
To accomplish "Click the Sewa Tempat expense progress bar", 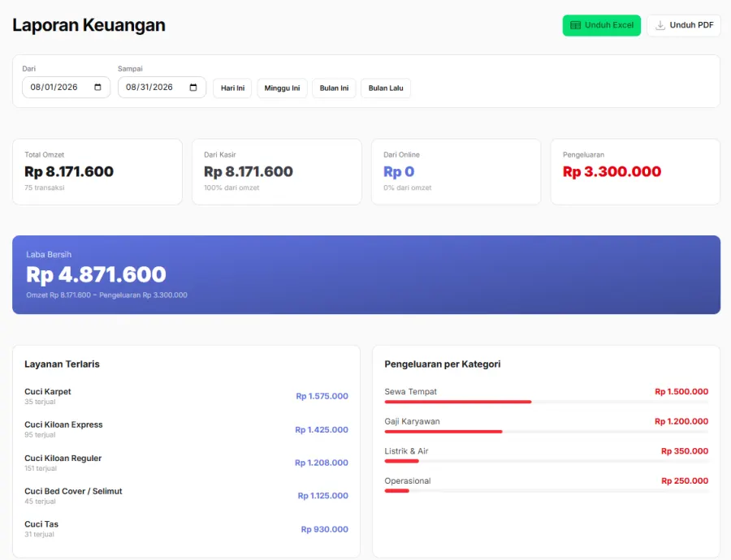I will click(547, 402).
